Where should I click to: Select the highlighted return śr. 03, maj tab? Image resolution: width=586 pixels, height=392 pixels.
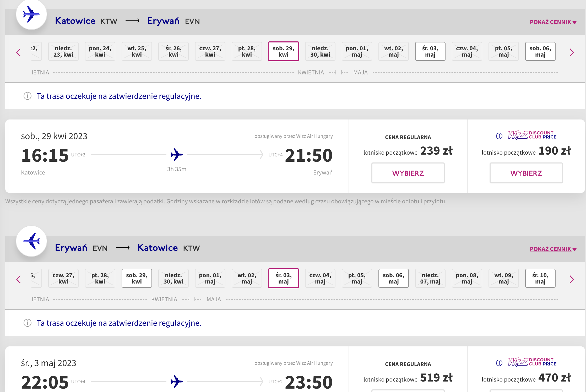tap(284, 278)
